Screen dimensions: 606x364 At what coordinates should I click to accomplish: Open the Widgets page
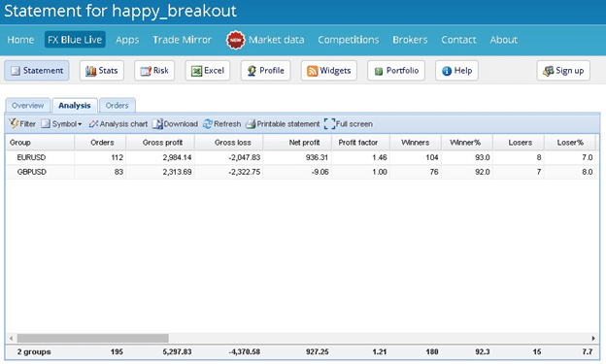[329, 70]
